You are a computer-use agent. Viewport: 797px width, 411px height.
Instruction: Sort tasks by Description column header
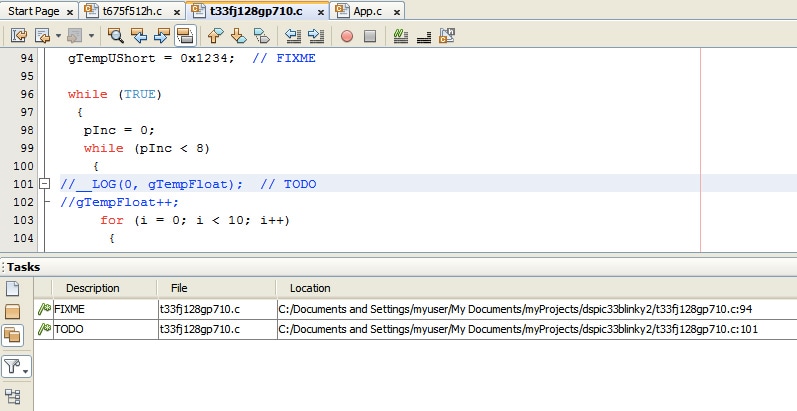(93, 288)
